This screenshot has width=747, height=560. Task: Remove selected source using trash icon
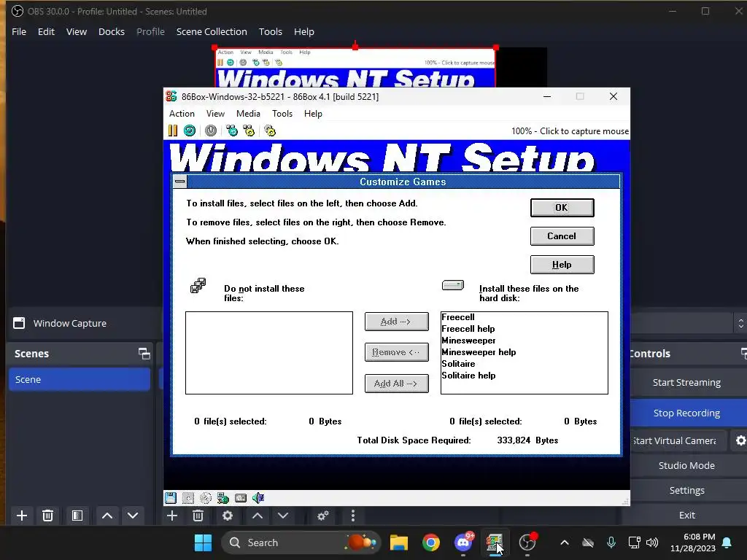[198, 516]
